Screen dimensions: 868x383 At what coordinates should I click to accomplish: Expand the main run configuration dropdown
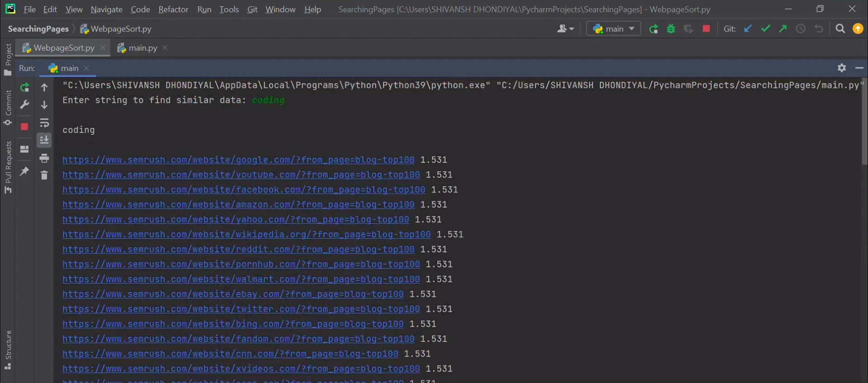[x=613, y=29]
